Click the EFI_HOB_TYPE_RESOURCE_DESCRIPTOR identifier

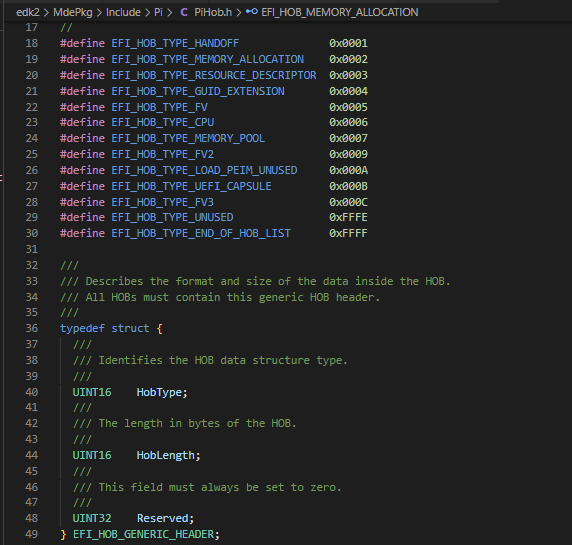tap(214, 75)
